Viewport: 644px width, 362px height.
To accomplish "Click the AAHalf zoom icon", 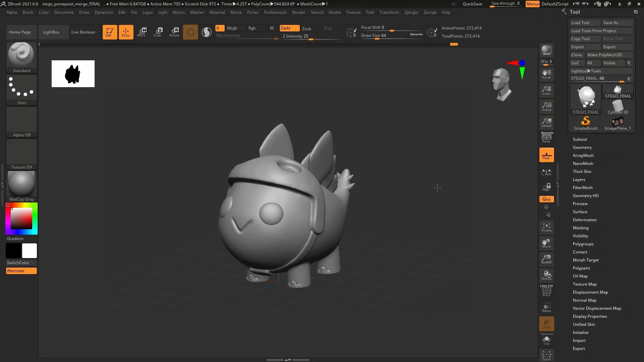I will click(546, 122).
